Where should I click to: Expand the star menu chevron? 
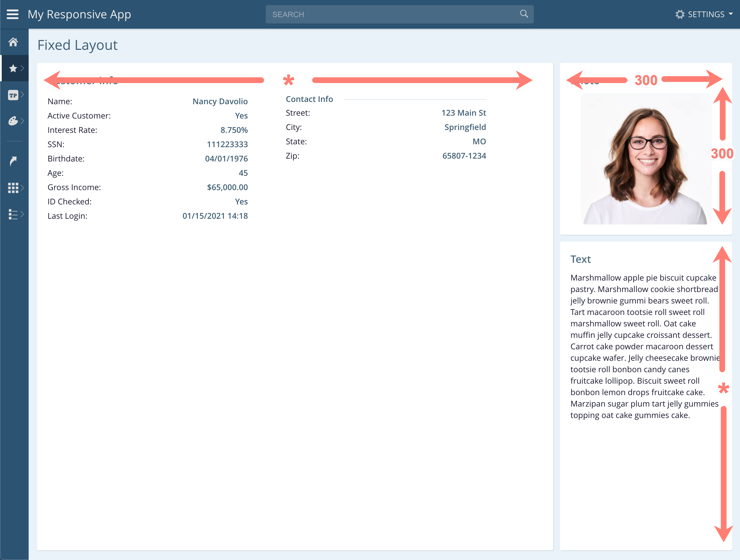click(22, 68)
